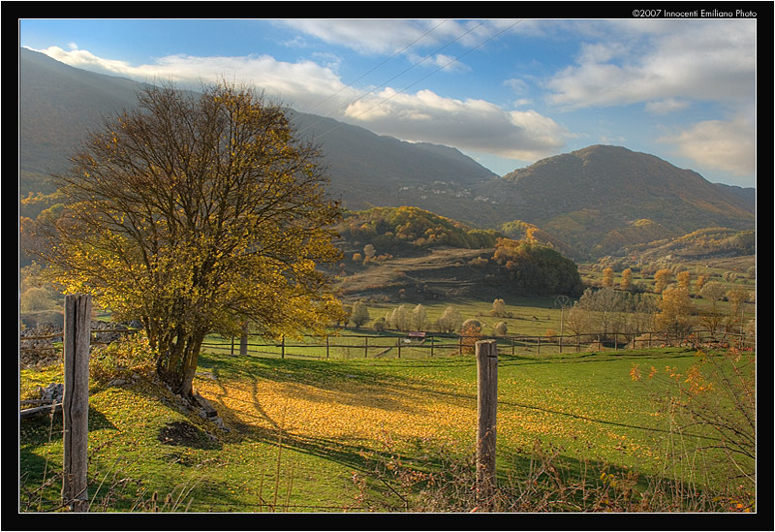Select the dark wooded hill in the valley
The width and height of the screenshot is (775, 532).
(536, 269)
